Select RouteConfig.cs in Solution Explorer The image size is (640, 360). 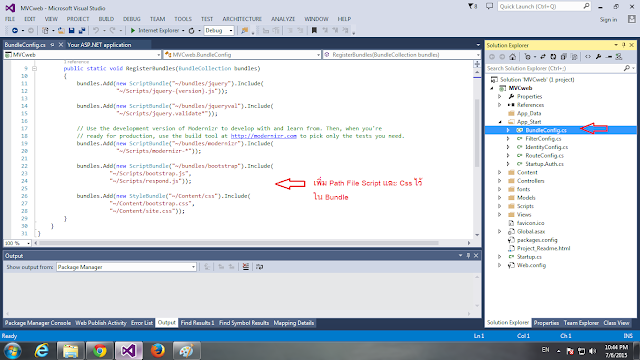click(544, 156)
